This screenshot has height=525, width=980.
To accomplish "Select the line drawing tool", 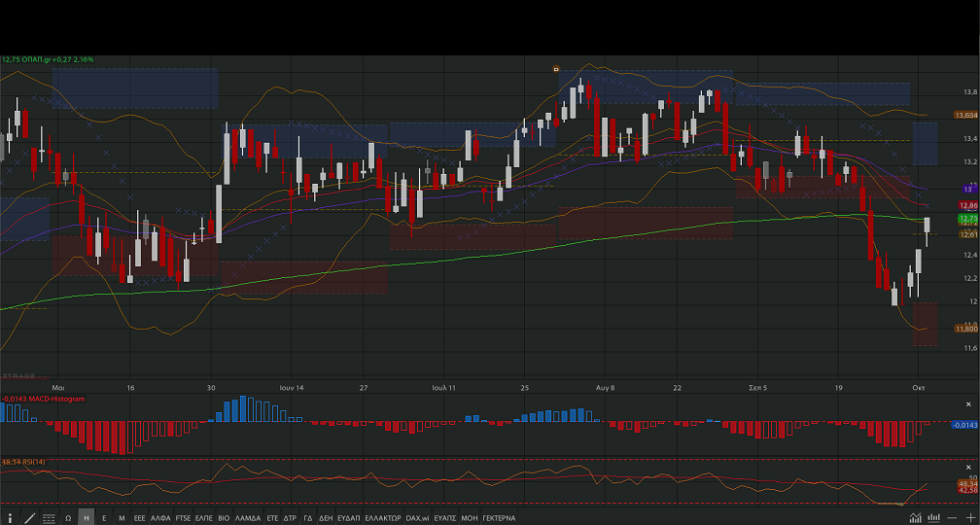I will [x=29, y=518].
